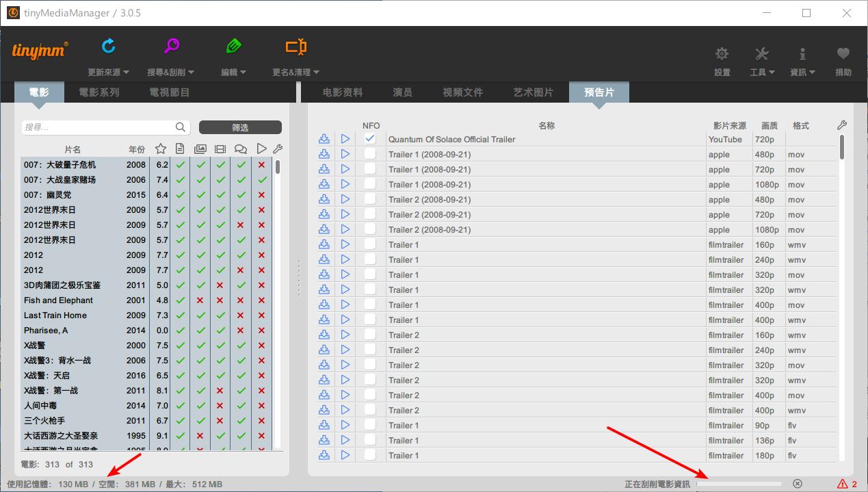The width and height of the screenshot is (868, 492).
Task: Click the magenta search & scrape icon
Action: pos(172,47)
